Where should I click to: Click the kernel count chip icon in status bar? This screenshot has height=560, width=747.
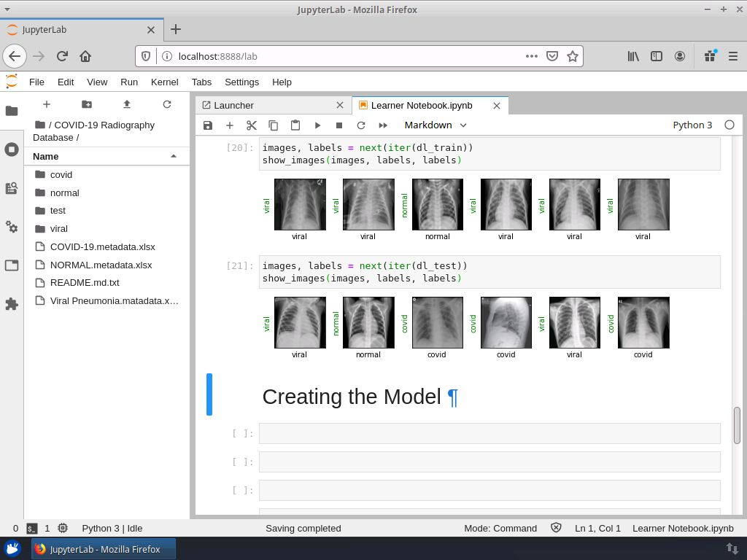pos(63,528)
